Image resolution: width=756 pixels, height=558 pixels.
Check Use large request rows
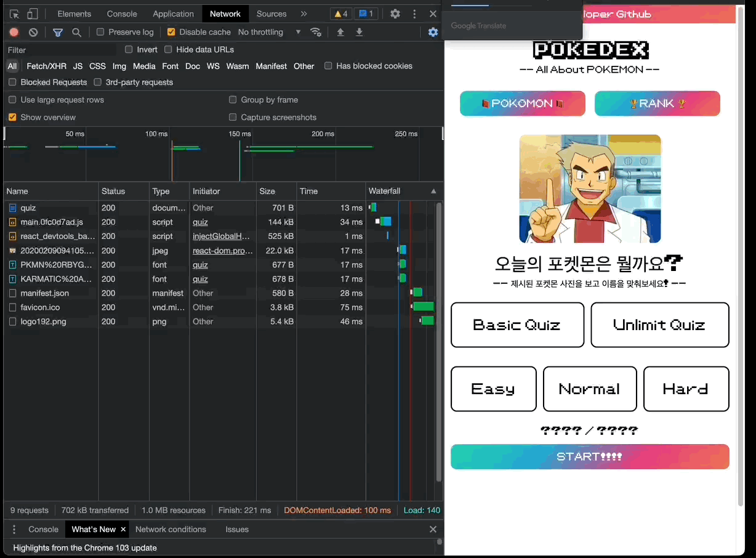coord(12,100)
